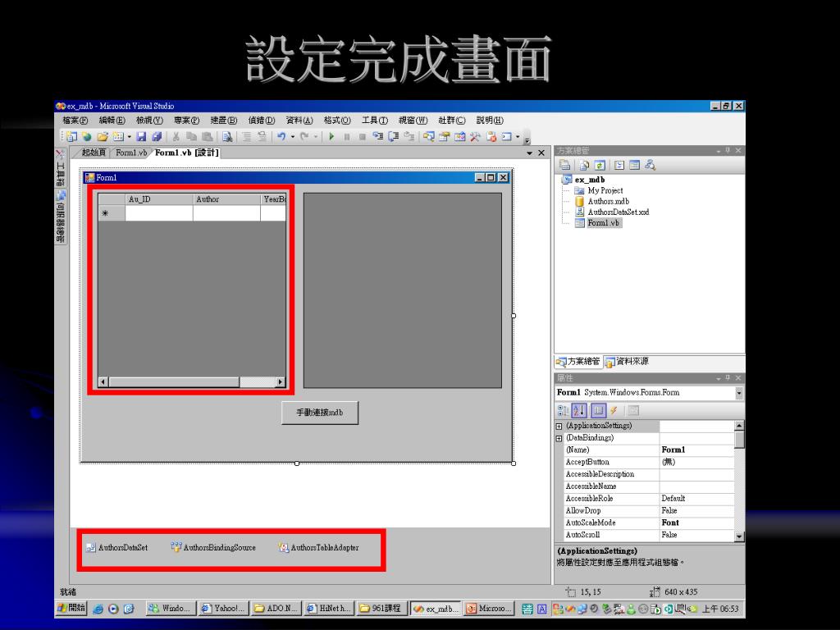Open the 961課程 taskbar folder button
This screenshot has width=840, height=630.
click(381, 609)
